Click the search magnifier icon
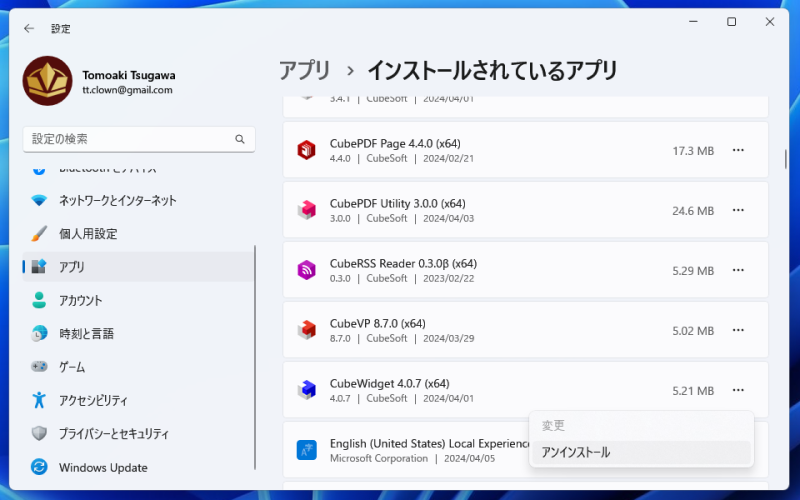The width and height of the screenshot is (800, 500). click(240, 139)
